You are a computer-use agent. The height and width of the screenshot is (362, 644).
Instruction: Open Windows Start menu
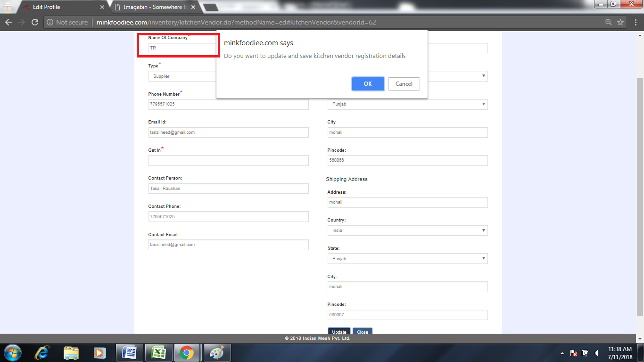[12, 353]
